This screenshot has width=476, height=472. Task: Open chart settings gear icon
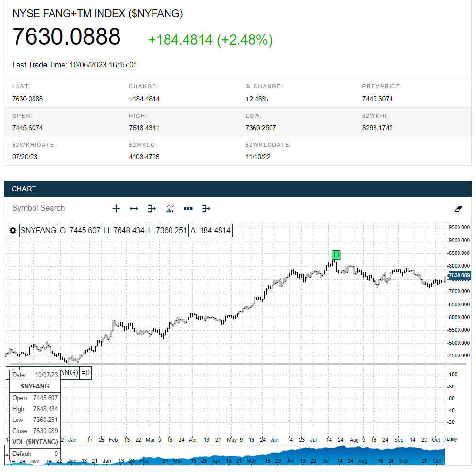[13, 230]
